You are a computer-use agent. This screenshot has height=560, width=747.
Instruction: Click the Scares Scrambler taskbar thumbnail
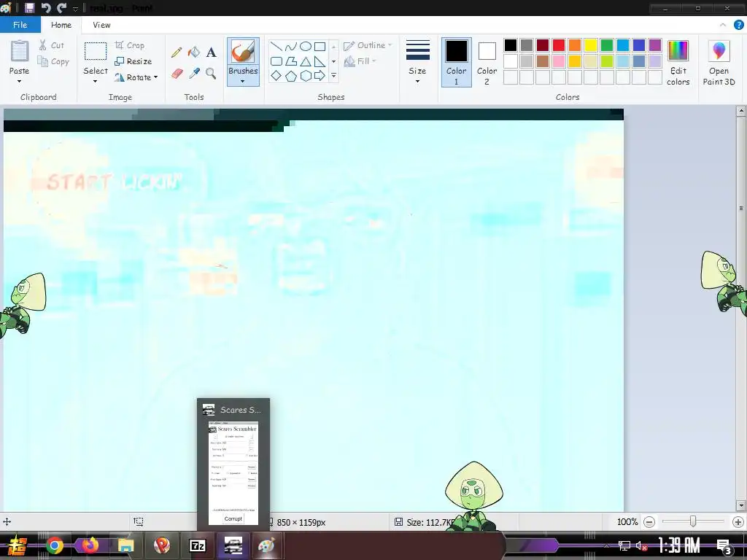tap(233, 464)
